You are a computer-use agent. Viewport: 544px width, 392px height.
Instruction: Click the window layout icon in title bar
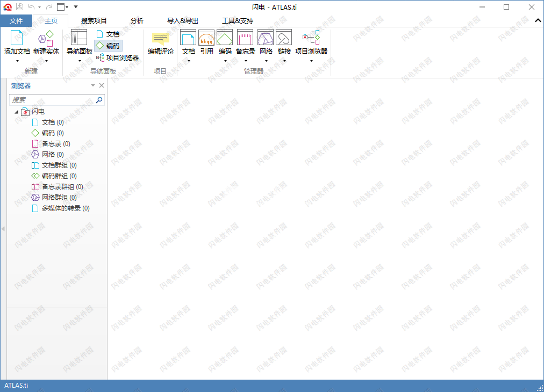click(61, 7)
